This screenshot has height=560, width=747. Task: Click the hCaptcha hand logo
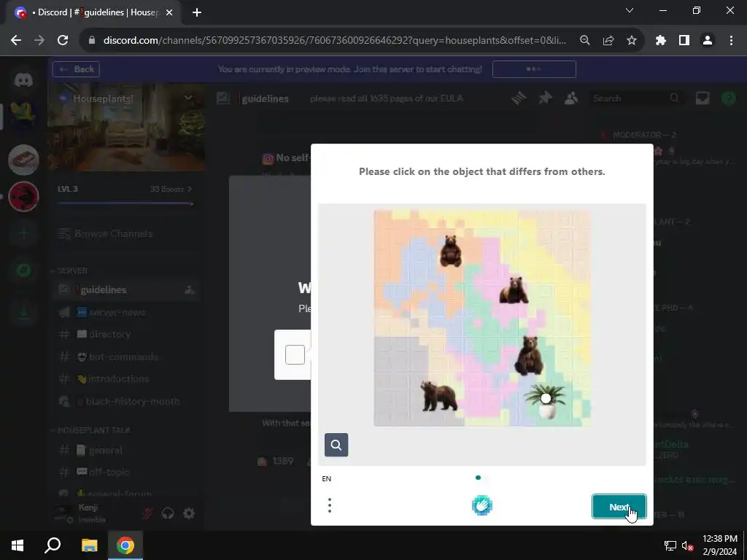[x=482, y=505]
